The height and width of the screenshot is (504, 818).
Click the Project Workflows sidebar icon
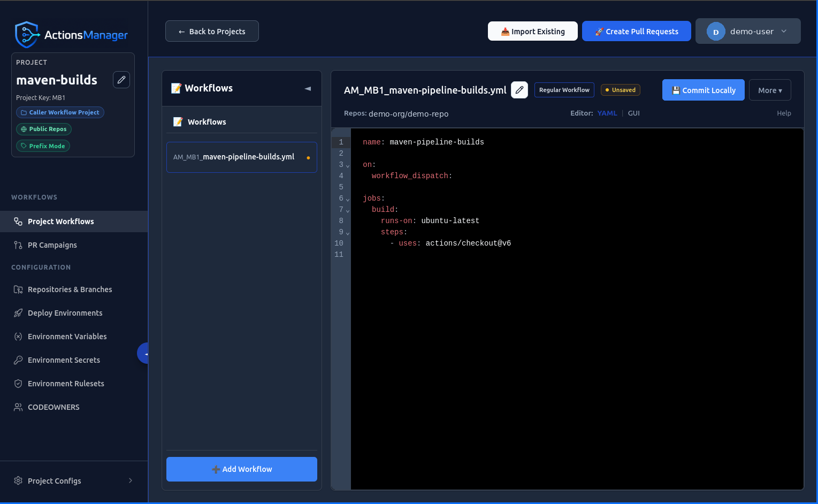(18, 222)
